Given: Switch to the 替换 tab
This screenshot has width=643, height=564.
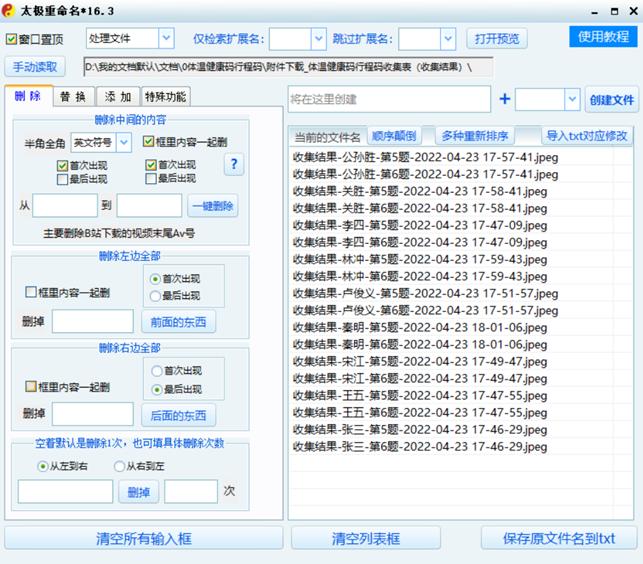Looking at the screenshot, I should tap(73, 97).
